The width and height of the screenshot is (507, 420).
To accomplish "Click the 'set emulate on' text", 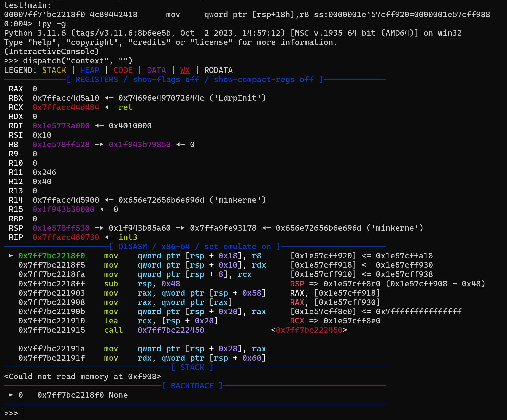I will click(237, 246).
